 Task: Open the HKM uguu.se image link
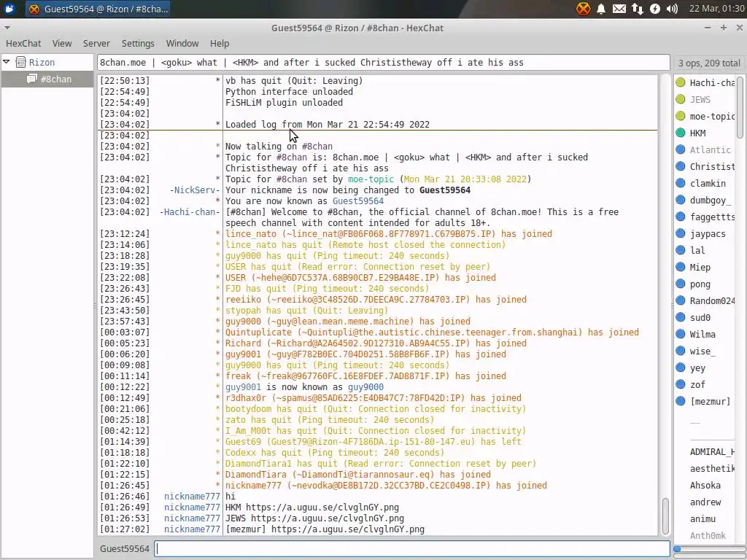tap(322, 507)
